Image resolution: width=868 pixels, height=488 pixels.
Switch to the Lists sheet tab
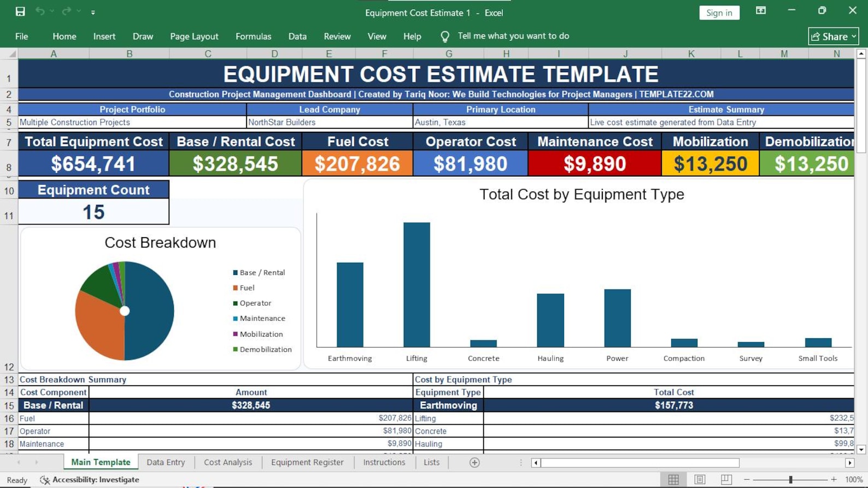tap(431, 462)
